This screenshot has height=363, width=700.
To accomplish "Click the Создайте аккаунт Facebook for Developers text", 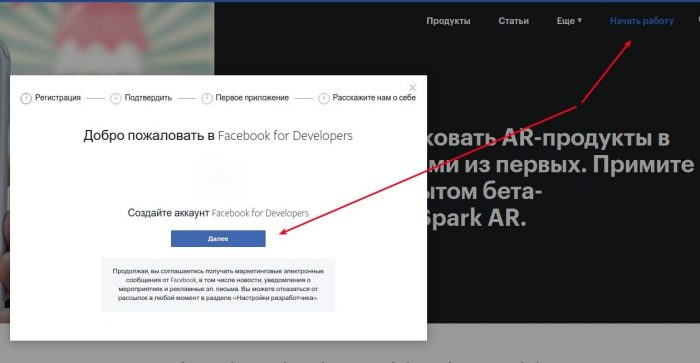I will coord(218,213).
